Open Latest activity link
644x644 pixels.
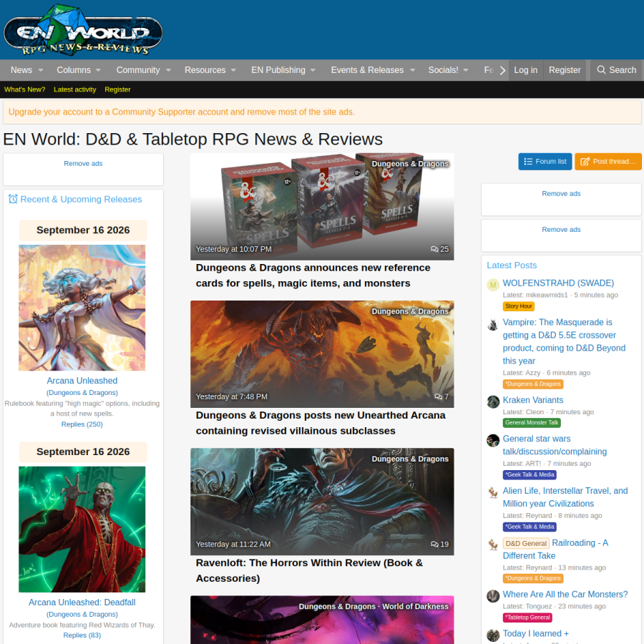click(x=74, y=89)
